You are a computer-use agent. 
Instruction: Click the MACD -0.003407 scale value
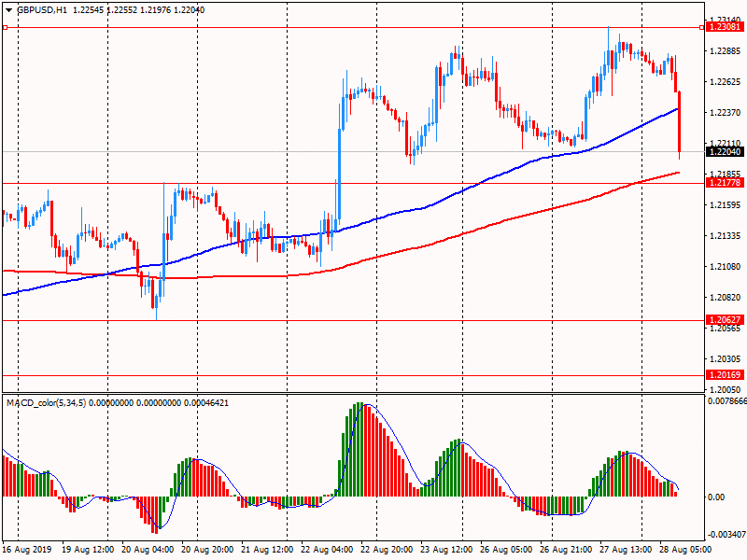[726, 534]
